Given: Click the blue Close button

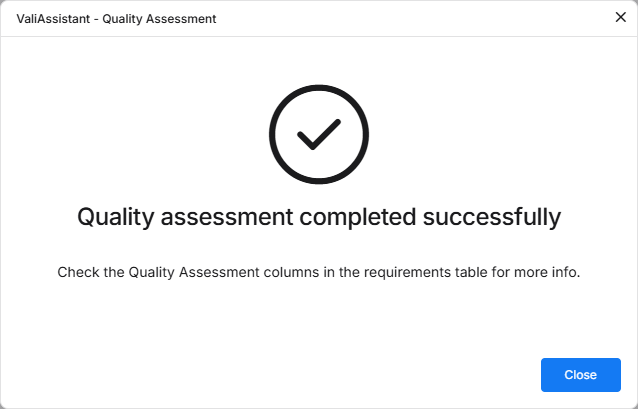Looking at the screenshot, I should [x=580, y=375].
